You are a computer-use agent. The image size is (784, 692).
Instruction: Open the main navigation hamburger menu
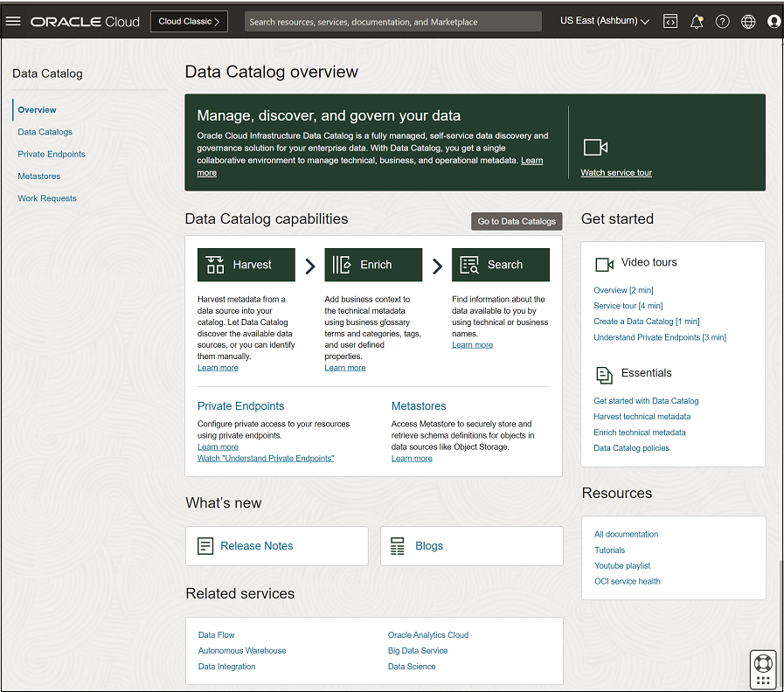pos(13,20)
